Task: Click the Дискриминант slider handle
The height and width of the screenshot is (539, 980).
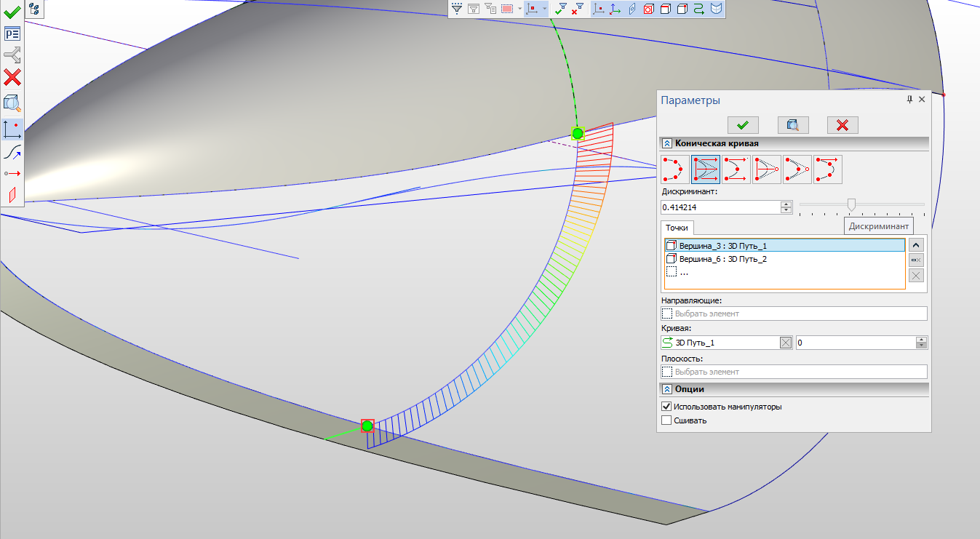Action: pos(851,205)
